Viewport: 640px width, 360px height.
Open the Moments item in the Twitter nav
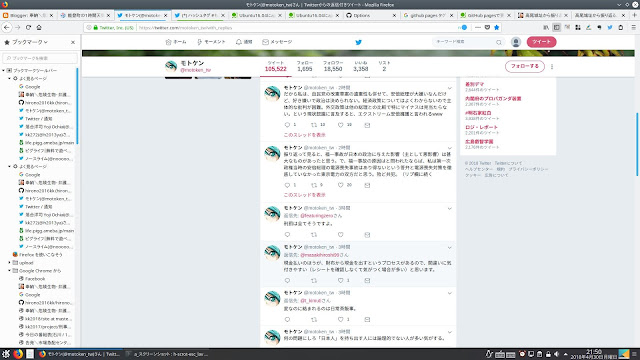point(211,42)
